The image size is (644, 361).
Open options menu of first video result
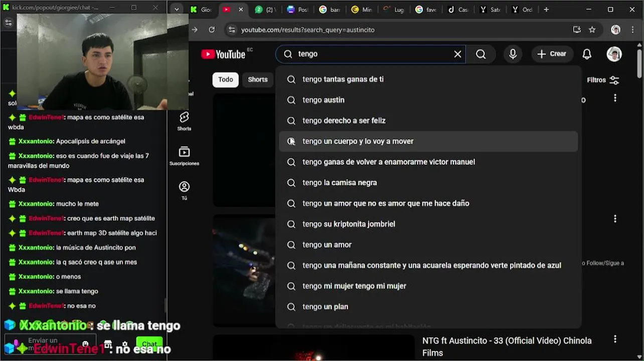click(615, 98)
